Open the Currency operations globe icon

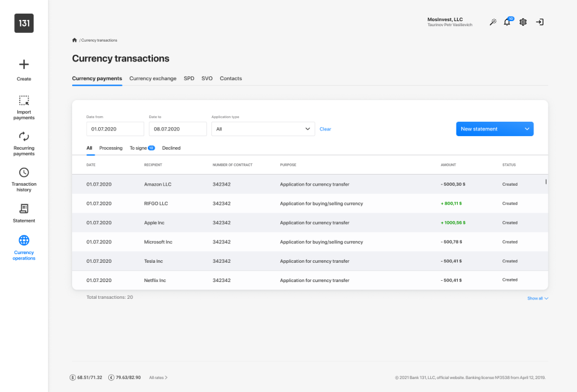click(24, 240)
